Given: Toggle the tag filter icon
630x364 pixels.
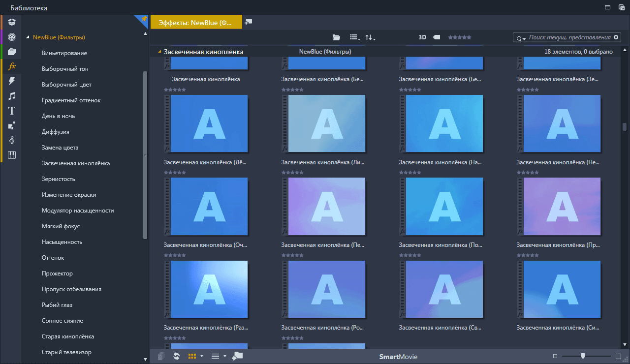Looking at the screenshot, I should coord(437,37).
